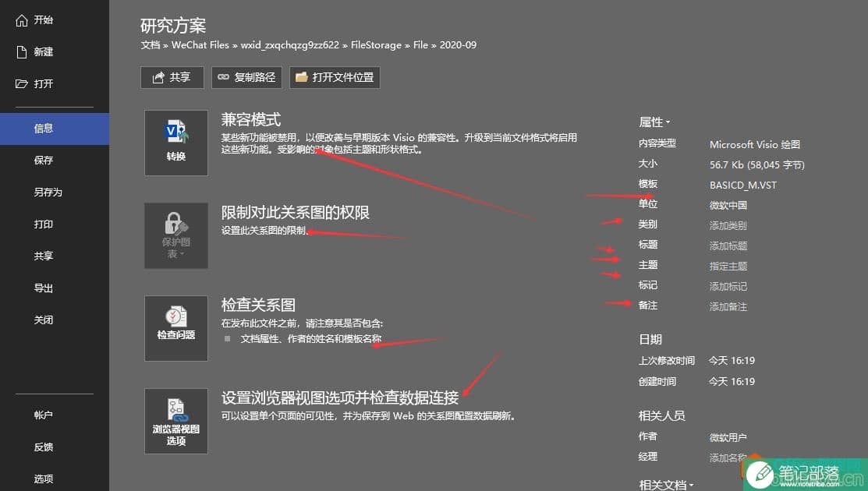
Task: Click the 检查问题 inspect icon
Action: (176, 316)
